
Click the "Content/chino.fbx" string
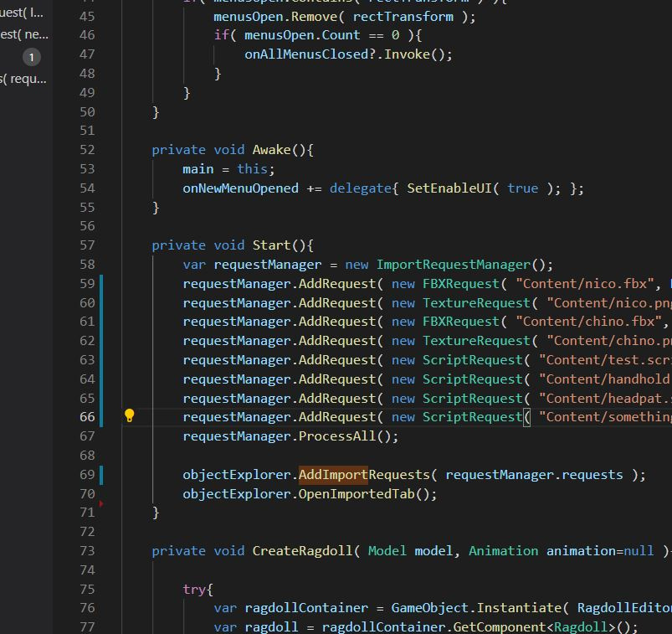(x=589, y=322)
